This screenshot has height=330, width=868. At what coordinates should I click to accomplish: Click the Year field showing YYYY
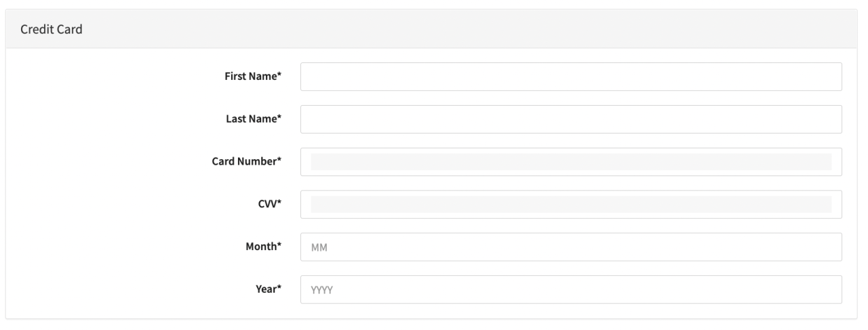tap(571, 290)
